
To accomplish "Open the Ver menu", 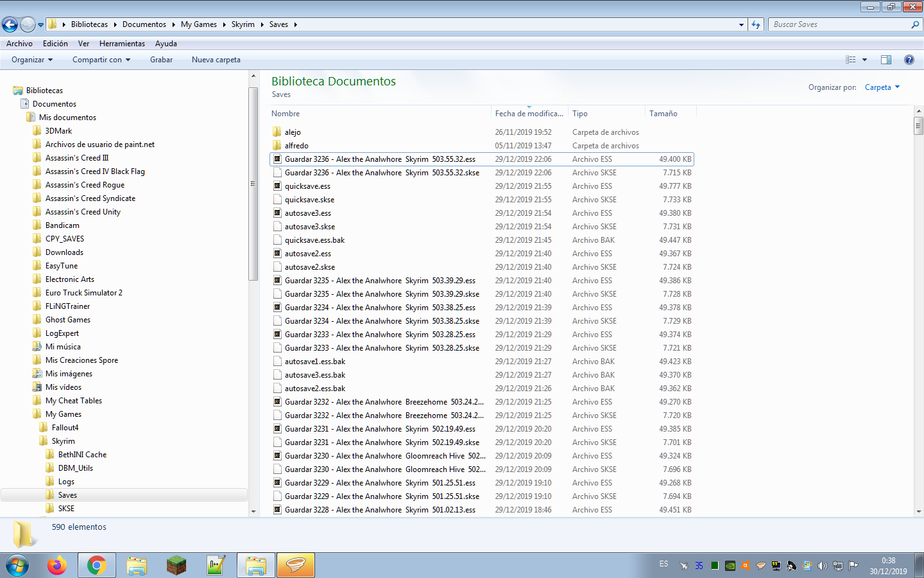I will [83, 44].
